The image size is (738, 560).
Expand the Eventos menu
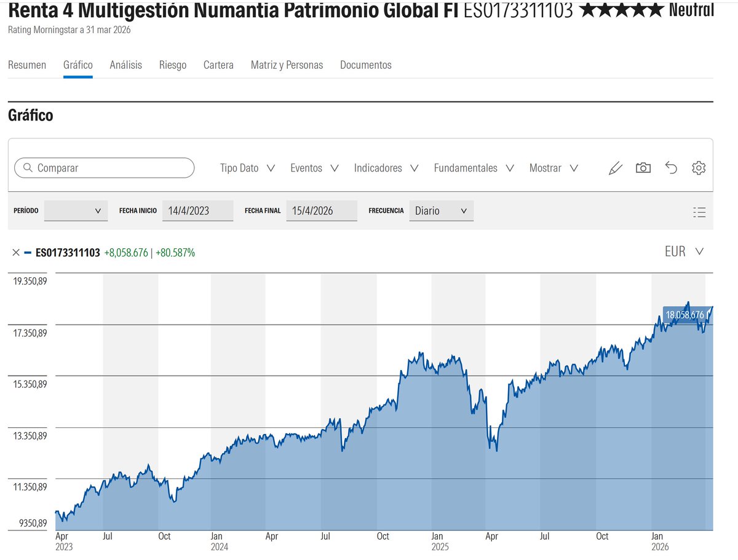coord(314,168)
